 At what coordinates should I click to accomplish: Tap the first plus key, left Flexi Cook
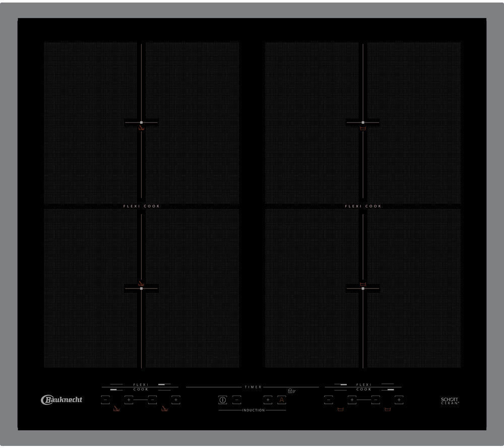(129, 400)
